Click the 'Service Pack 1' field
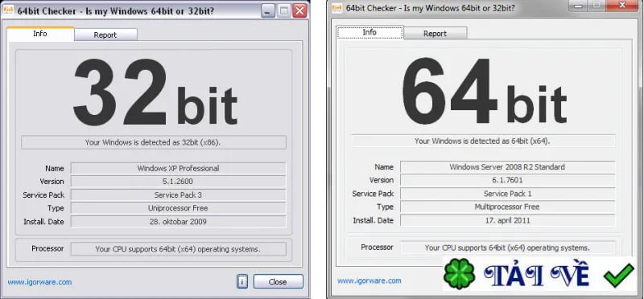This screenshot has height=299, width=644. click(508, 194)
